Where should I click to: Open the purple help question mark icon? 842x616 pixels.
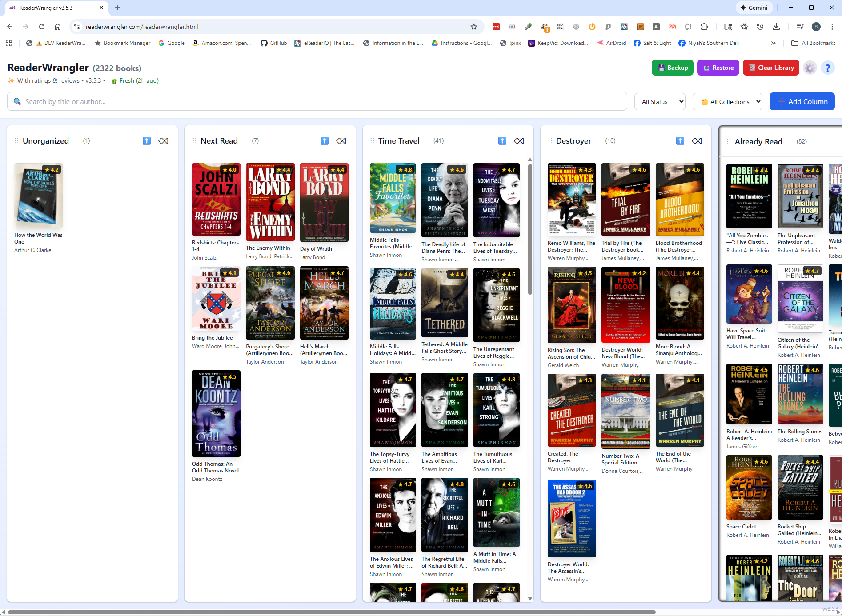(x=828, y=68)
